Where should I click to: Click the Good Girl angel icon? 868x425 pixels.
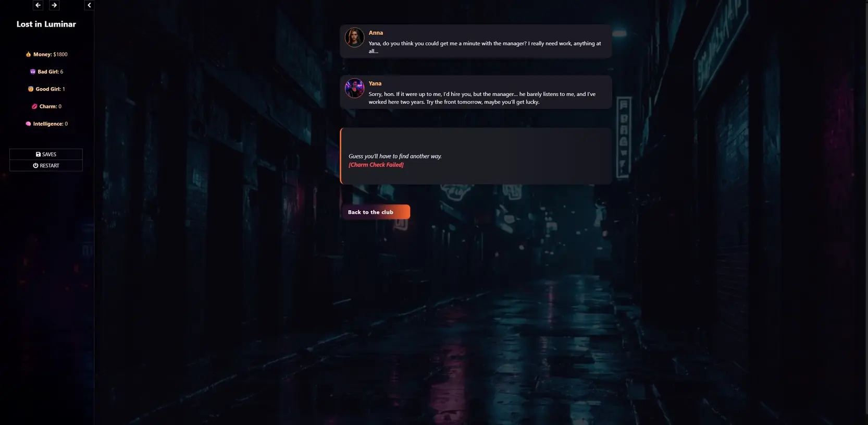pos(31,89)
